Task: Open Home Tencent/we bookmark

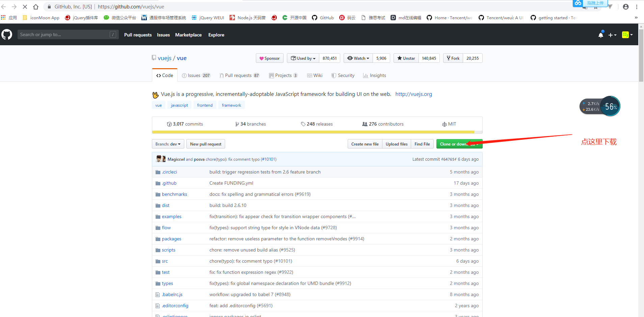Action: point(449,18)
